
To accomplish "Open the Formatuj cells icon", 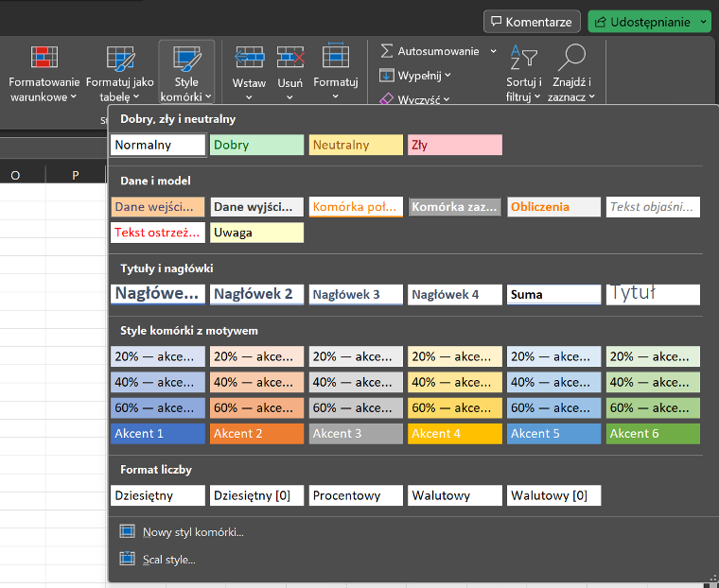I will pos(336,59).
